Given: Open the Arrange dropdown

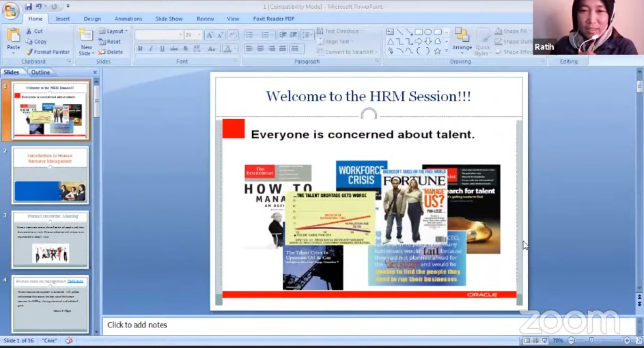Looking at the screenshot, I should 462,41.
